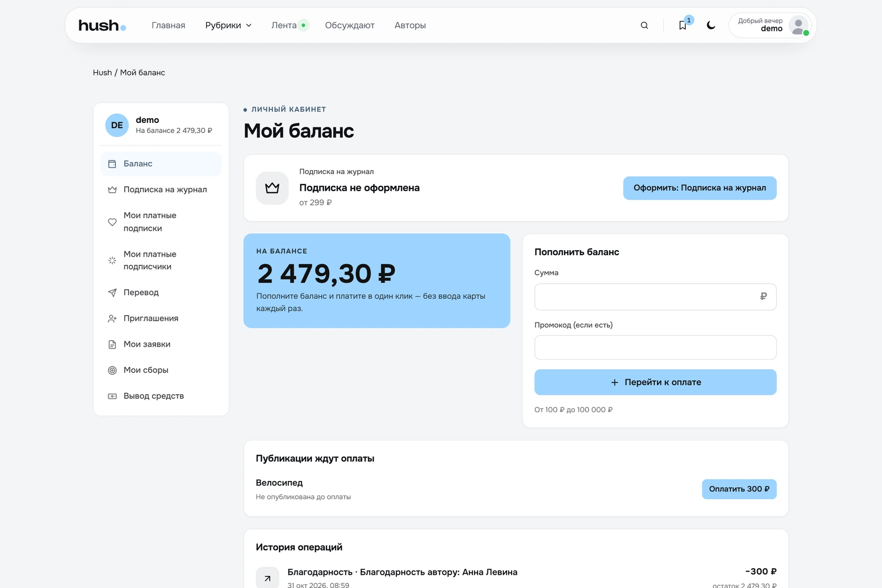Click История операций heading
Viewport: 882px width, 588px height.
click(x=299, y=547)
